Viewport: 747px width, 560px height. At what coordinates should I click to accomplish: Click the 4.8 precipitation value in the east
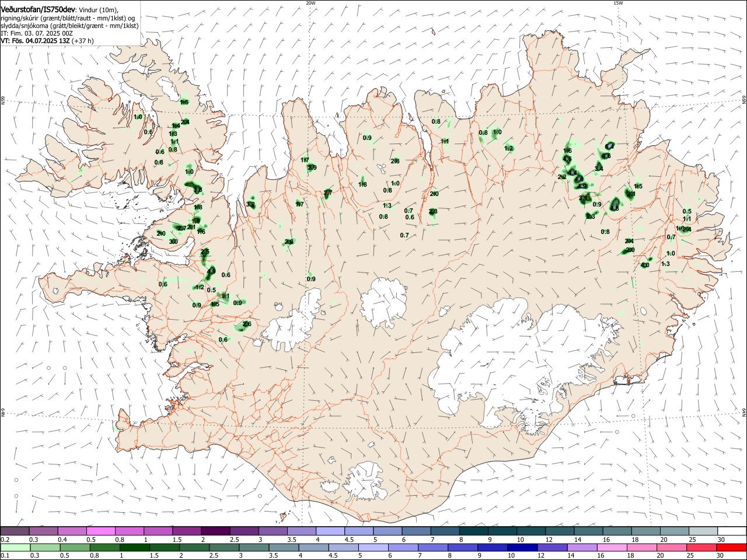point(615,208)
